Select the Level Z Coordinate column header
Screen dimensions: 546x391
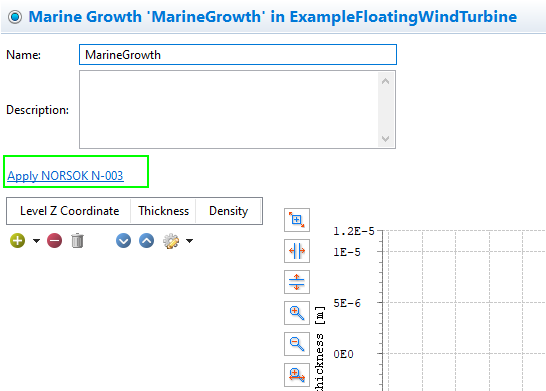(69, 211)
